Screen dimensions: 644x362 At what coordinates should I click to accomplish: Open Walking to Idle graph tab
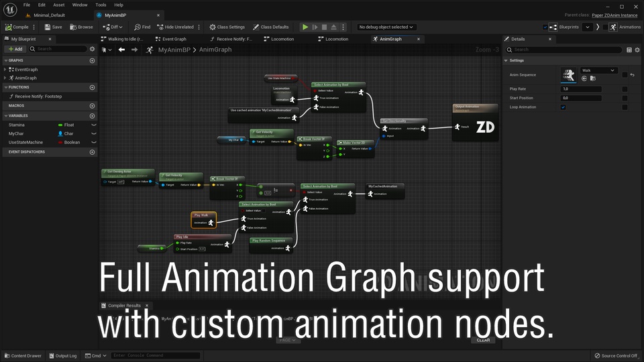(x=125, y=39)
